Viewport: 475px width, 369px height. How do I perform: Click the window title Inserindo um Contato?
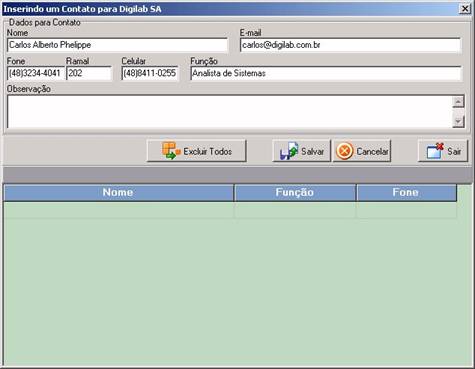point(82,9)
